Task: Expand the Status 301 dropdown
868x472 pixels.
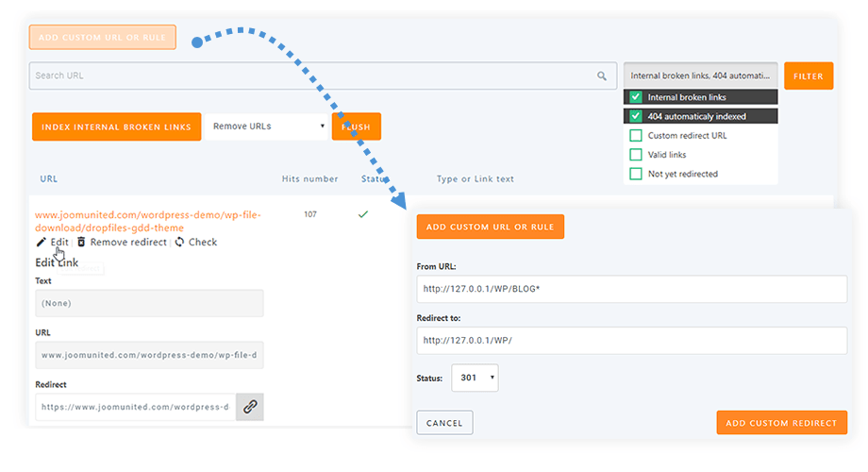Action: coord(475,378)
